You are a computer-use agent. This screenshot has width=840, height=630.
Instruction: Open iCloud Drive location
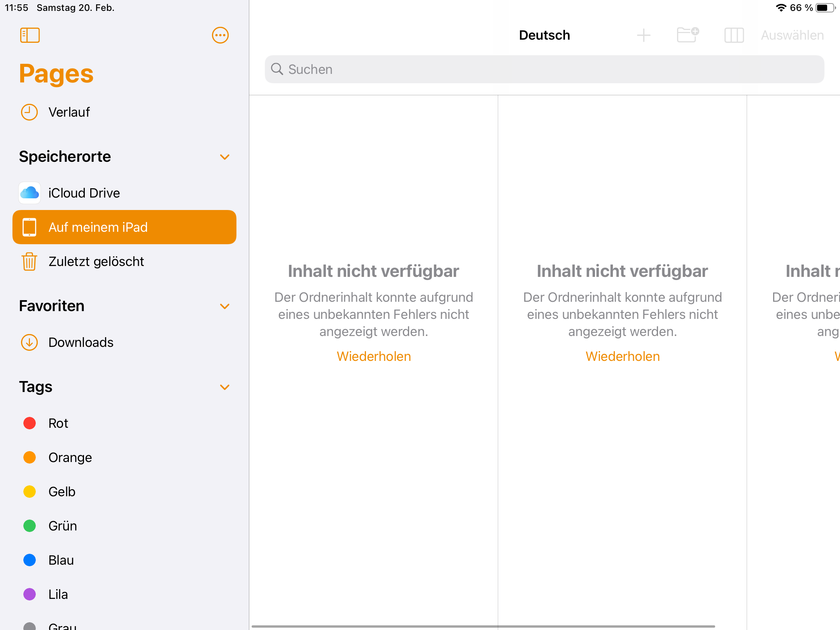(84, 193)
